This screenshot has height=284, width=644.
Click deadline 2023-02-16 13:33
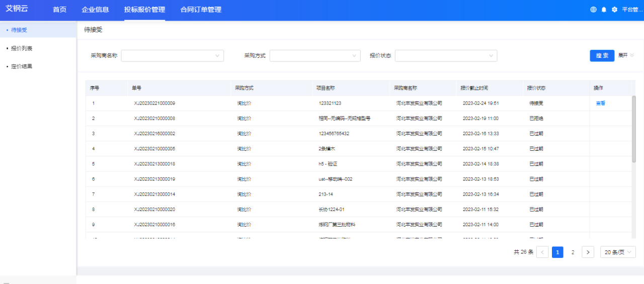coord(480,133)
